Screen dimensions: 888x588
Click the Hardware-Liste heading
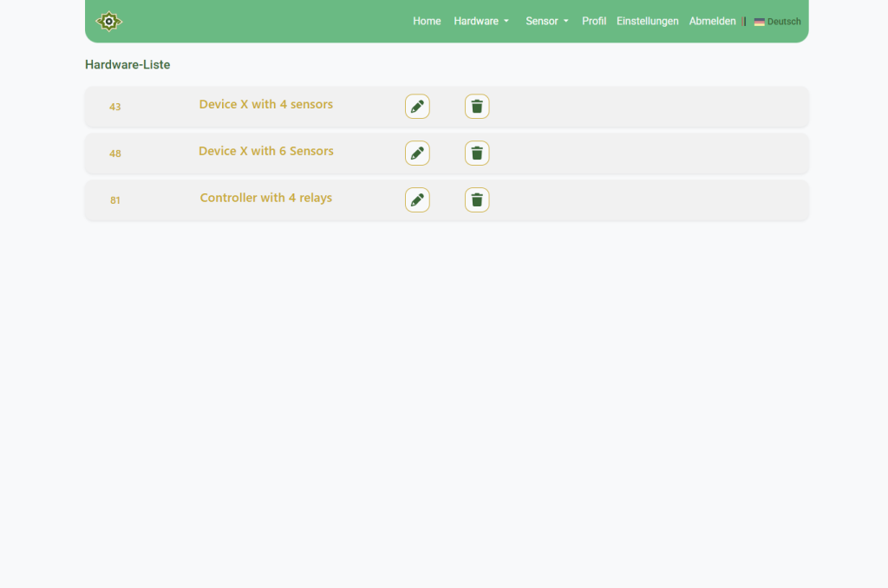[x=127, y=64]
